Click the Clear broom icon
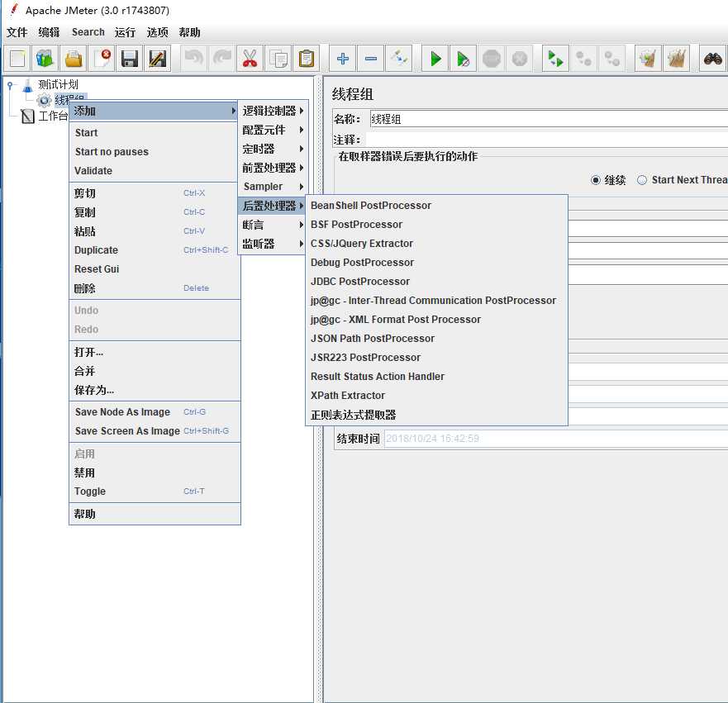The width and height of the screenshot is (728, 703). point(648,59)
